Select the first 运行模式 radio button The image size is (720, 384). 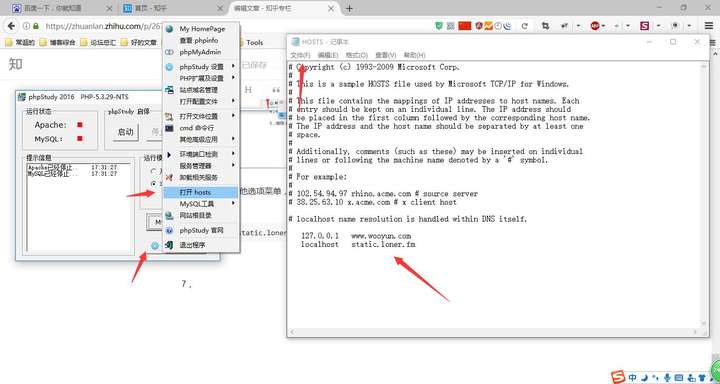(154, 171)
